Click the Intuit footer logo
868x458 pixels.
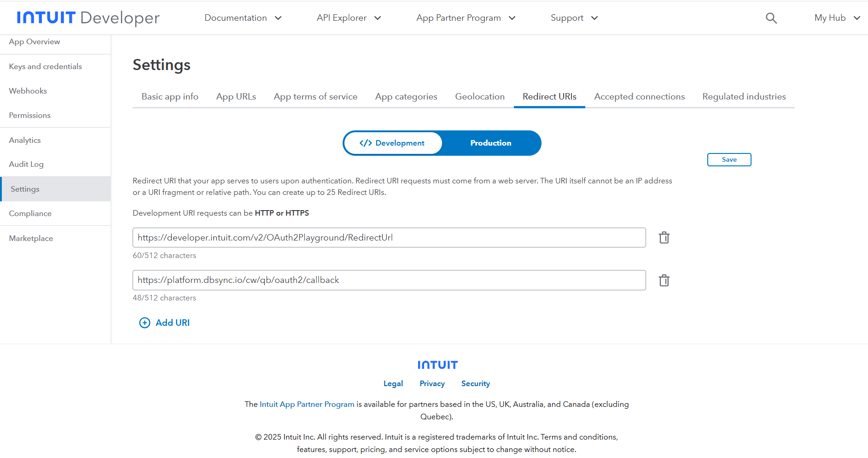click(437, 365)
